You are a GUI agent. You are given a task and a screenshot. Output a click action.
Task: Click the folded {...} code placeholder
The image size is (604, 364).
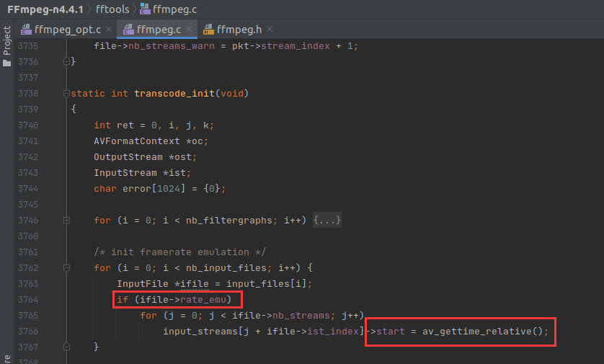click(x=327, y=220)
